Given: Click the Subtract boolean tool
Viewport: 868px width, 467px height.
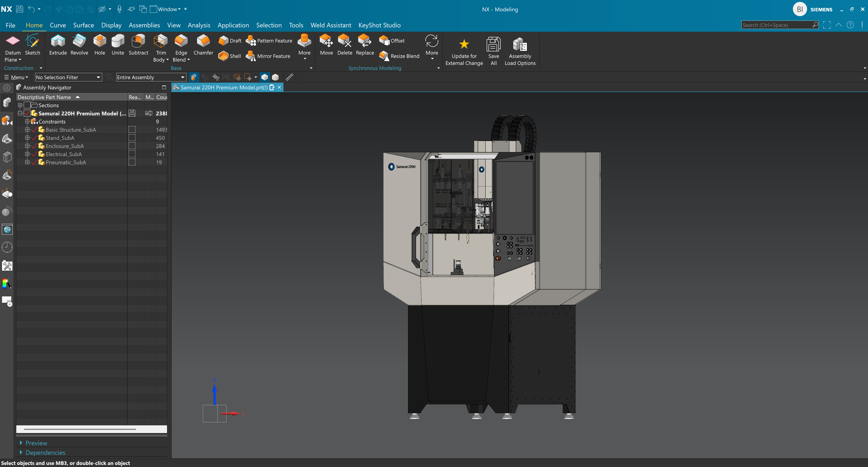Looking at the screenshot, I should [139, 44].
